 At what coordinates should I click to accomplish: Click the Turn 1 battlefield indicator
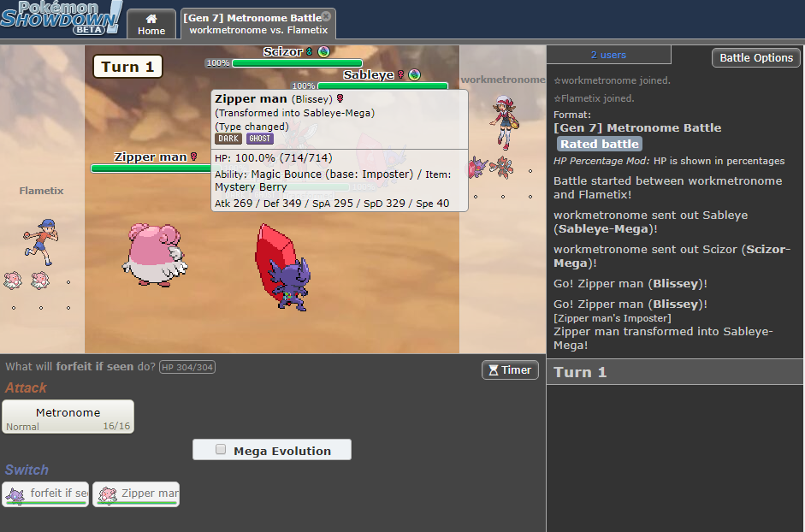pyautogui.click(x=127, y=67)
